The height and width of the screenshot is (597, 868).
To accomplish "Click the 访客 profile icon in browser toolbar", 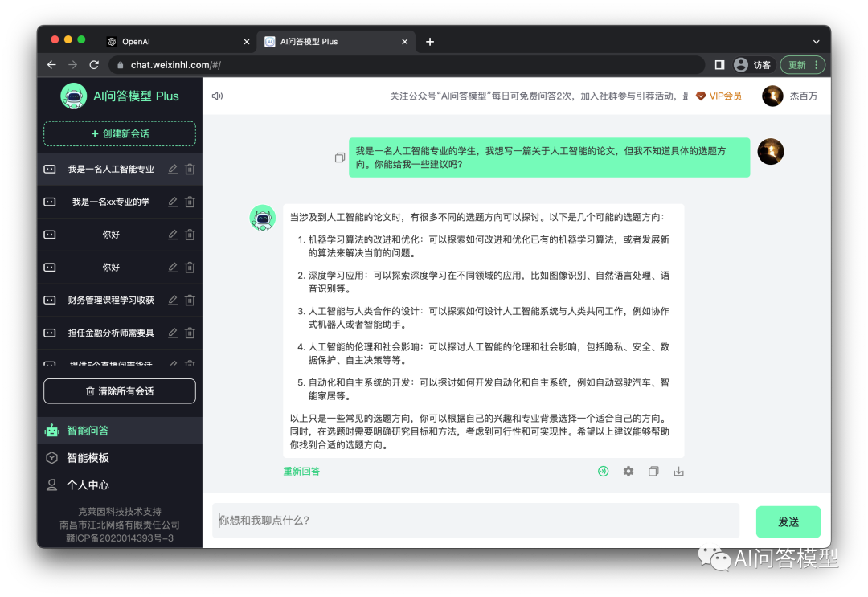I will point(740,64).
